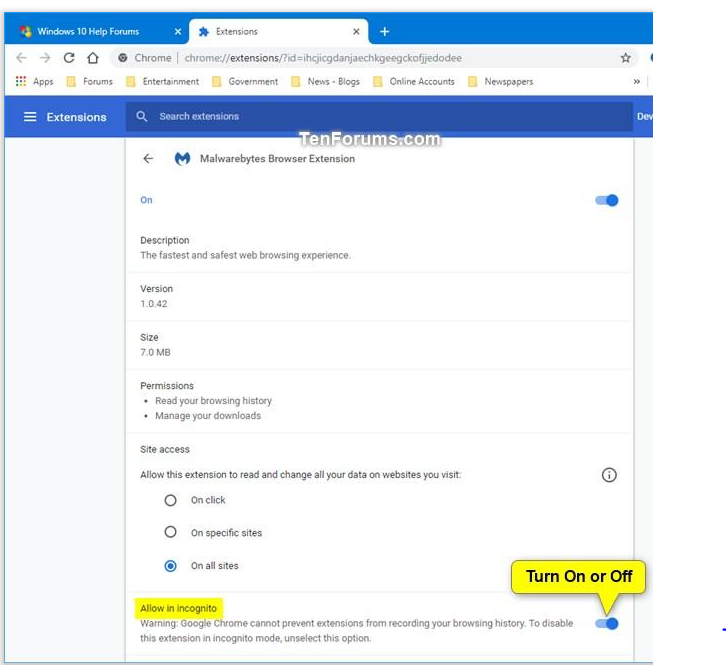Image resolution: width=726 pixels, height=665 pixels.
Task: Close the Extensions tab
Action: point(356,31)
